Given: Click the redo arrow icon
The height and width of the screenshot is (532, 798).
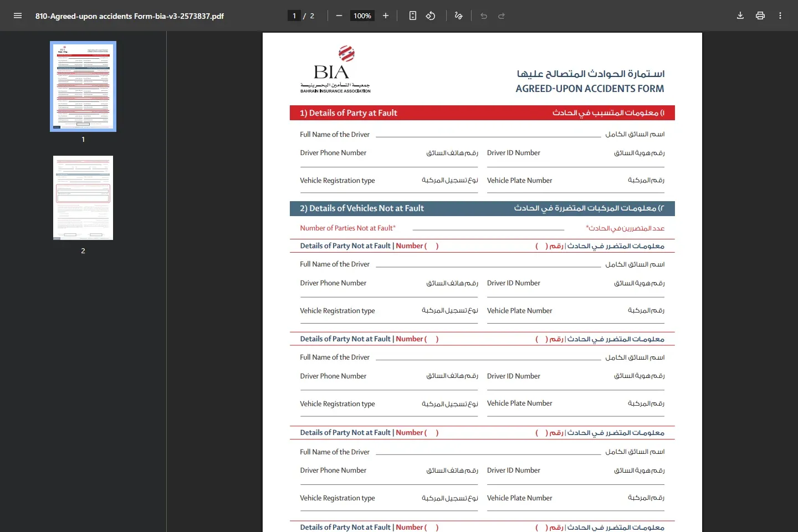Looking at the screenshot, I should click(502, 16).
